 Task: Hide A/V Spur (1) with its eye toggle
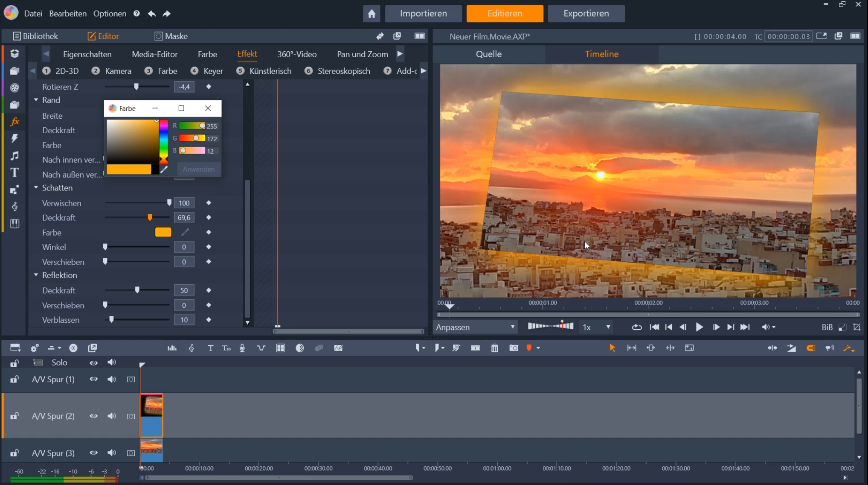pos(93,379)
